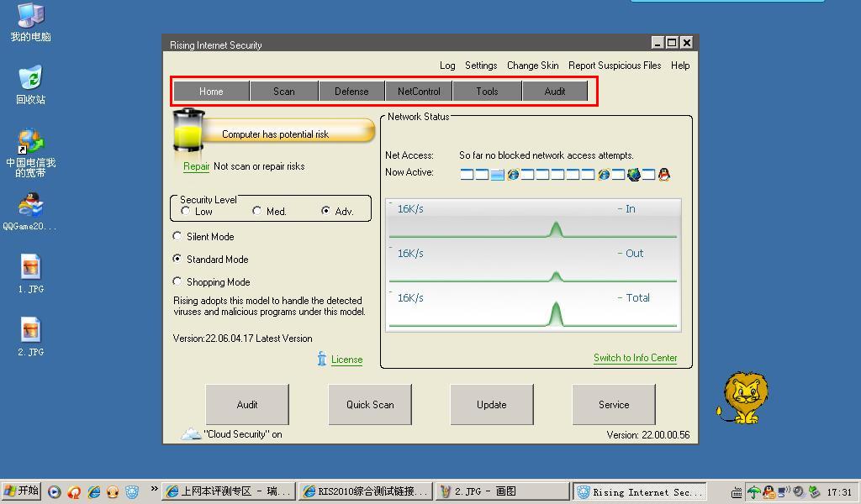Screen dimensions: 861x504
Task: Click the network connection tray icon
Action: coord(784,491)
